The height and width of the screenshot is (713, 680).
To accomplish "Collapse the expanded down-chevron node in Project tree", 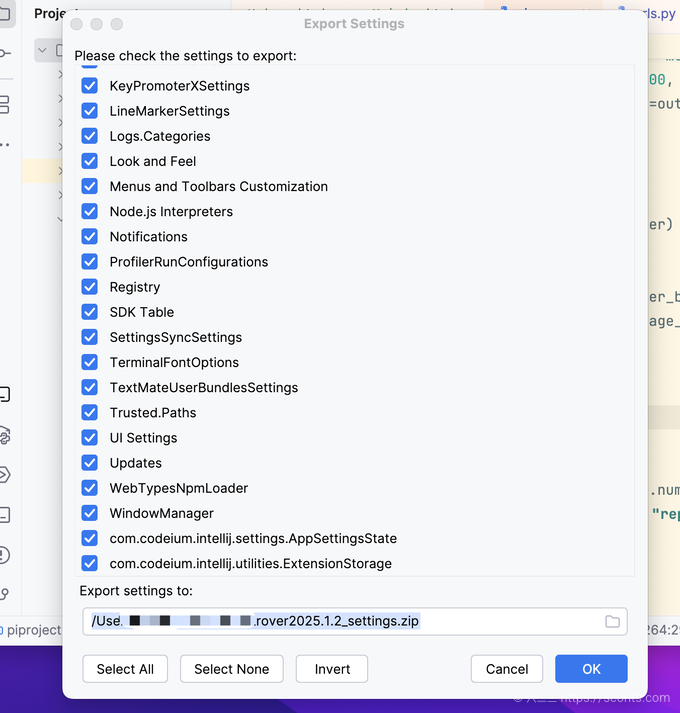I will [x=60, y=219].
